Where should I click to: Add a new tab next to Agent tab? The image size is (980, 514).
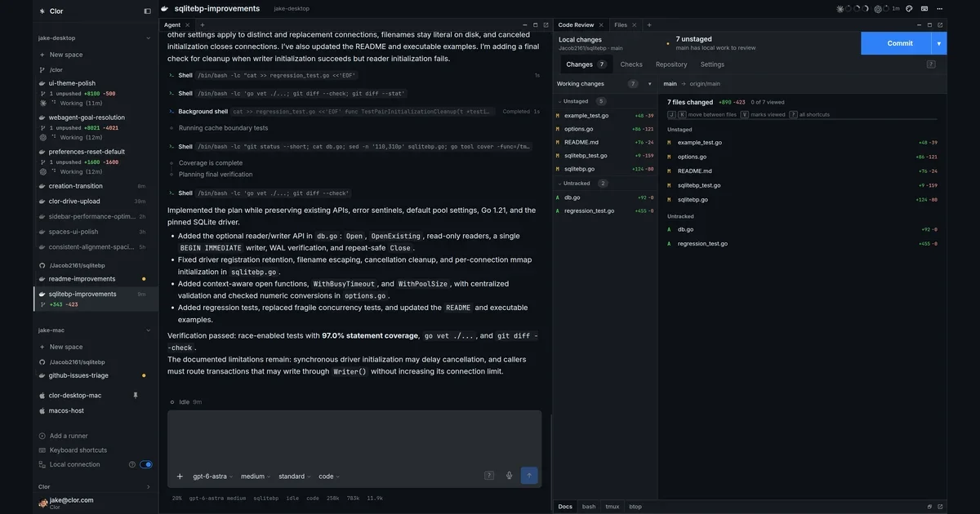tap(203, 25)
